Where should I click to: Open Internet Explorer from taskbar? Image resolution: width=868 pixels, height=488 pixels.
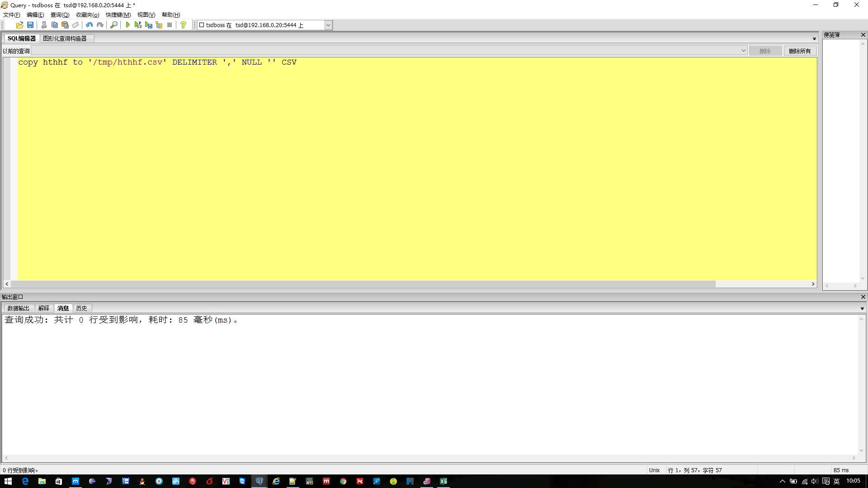tap(276, 481)
